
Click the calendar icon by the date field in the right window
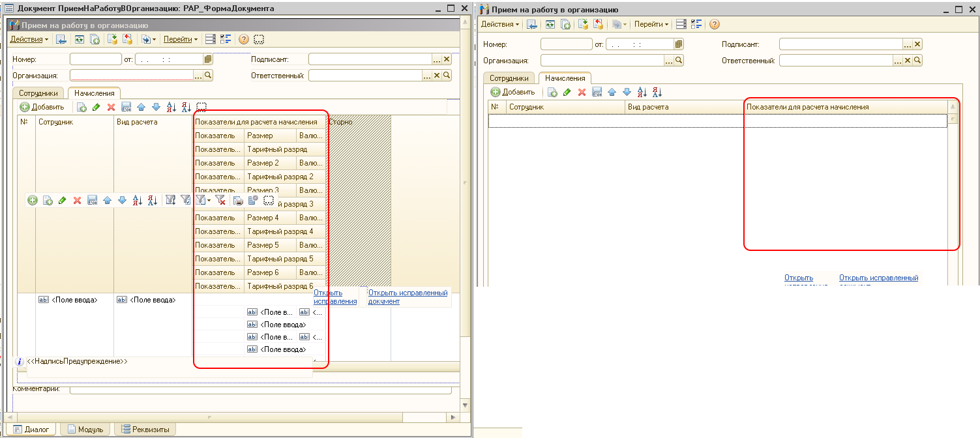coord(679,44)
